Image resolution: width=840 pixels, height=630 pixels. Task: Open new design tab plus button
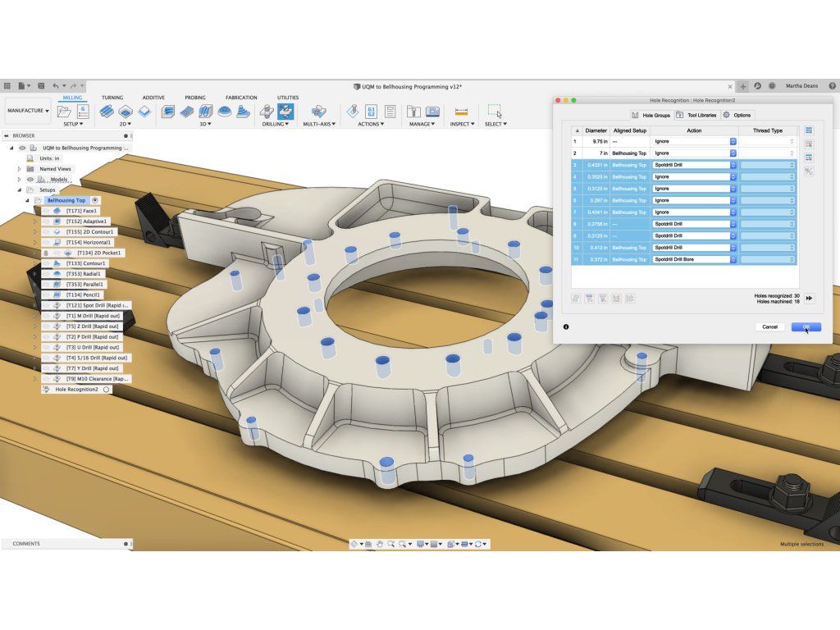click(x=743, y=85)
